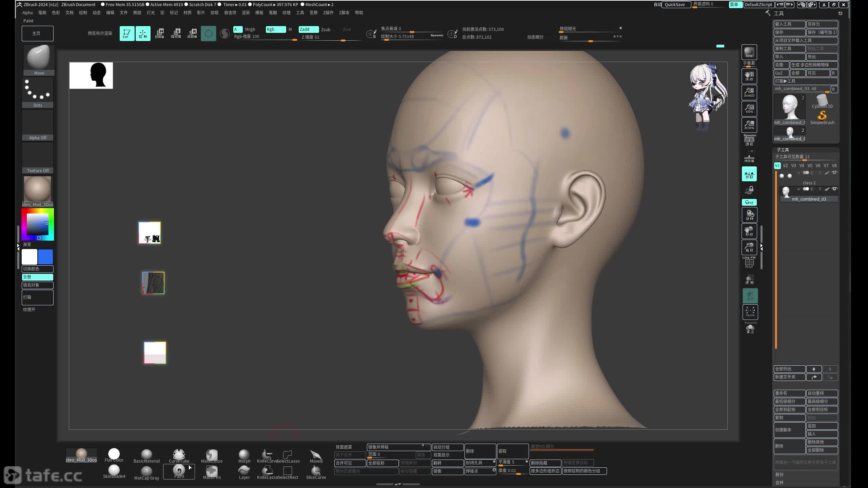The width and height of the screenshot is (868, 488).
Task: Open the 帮助 menu
Action: pos(359,13)
